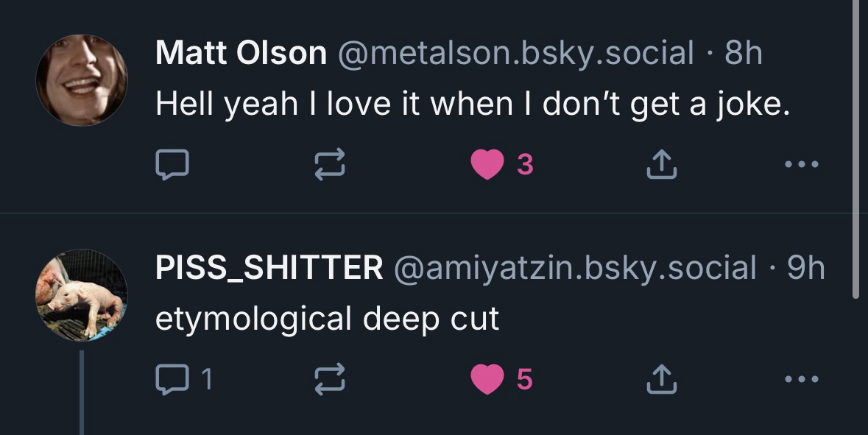This screenshot has width=868, height=435.
Task: Open the PISS_SHITTER display name link
Action: click(269, 268)
